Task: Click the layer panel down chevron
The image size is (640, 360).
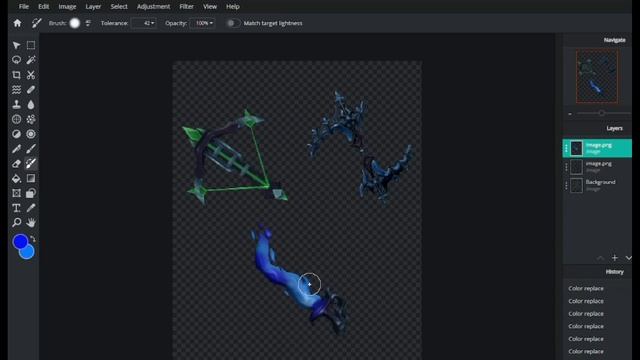Action: (629, 258)
